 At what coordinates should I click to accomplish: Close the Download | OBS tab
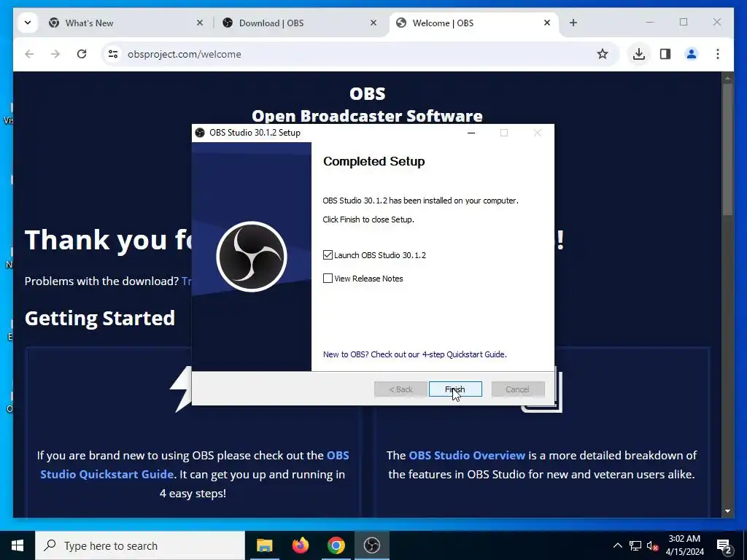click(373, 23)
